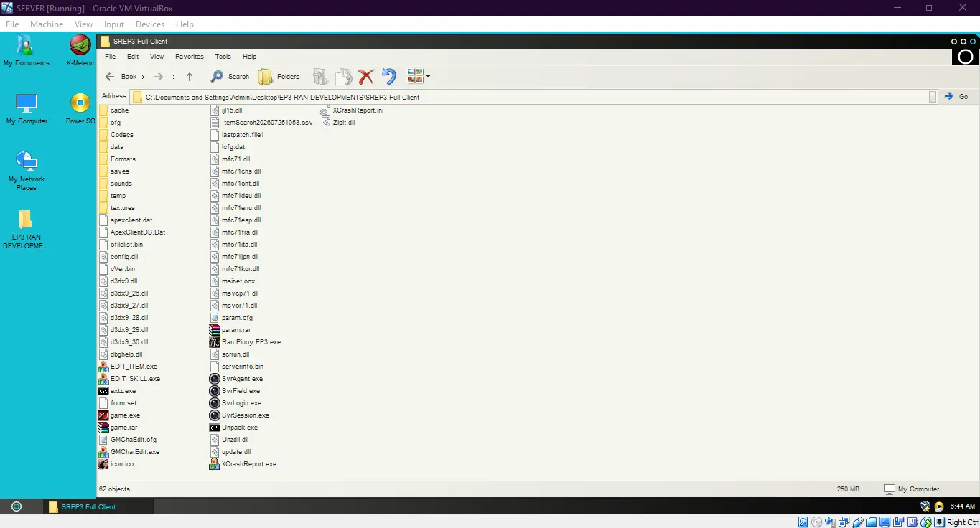Open the Views dropdown button
This screenshot has height=528, width=980.
419,76
